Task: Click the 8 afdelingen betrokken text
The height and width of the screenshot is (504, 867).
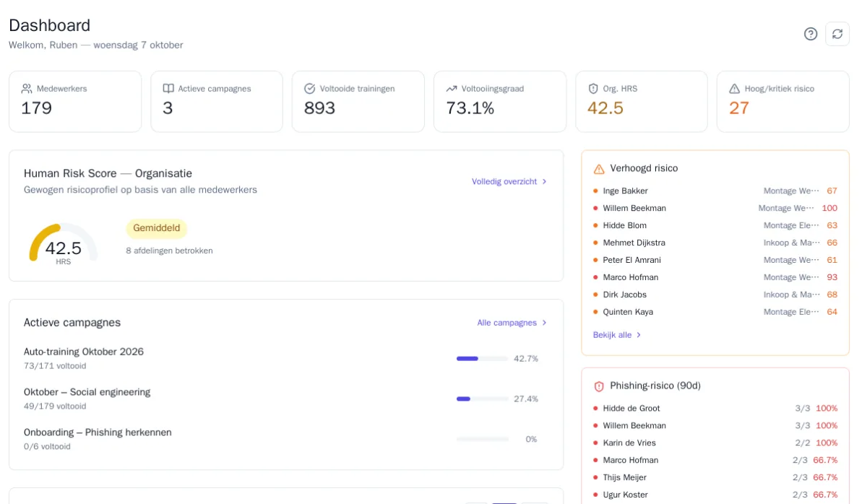Action: (x=169, y=251)
